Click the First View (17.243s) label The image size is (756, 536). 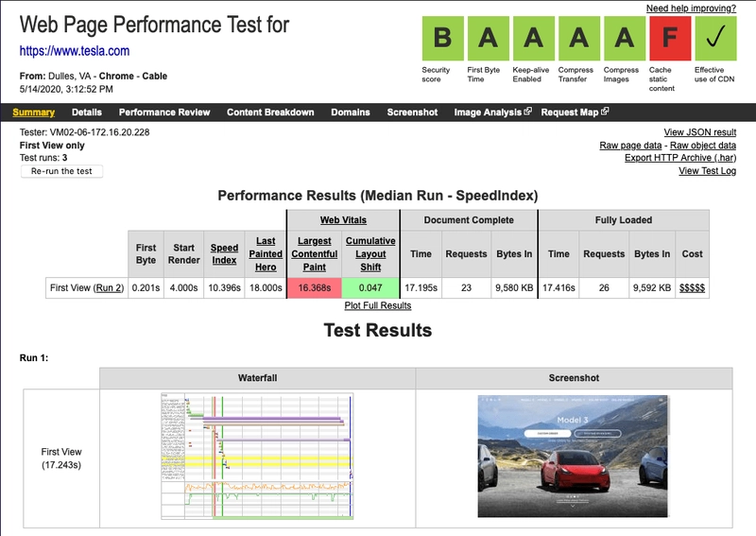61,458
